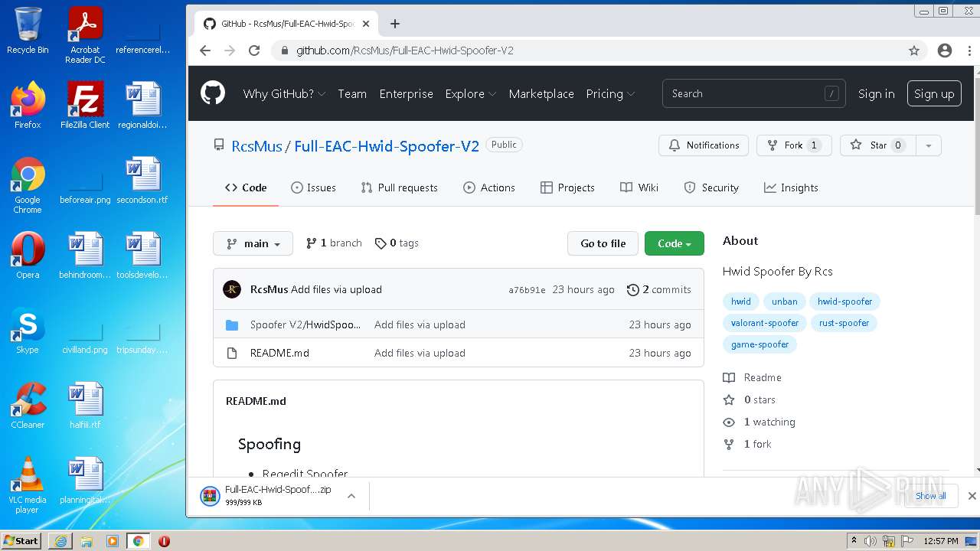Open Recycle Bin desktop icon
Image resolution: width=980 pixels, height=551 pixels.
28,31
